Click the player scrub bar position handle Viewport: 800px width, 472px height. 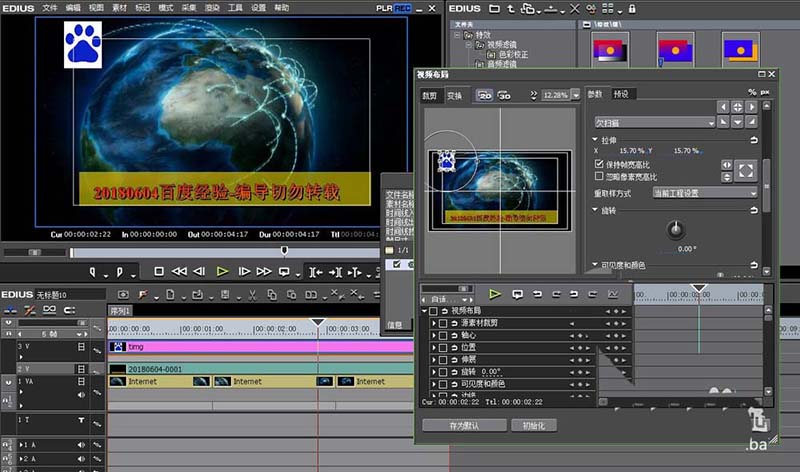coord(284,250)
